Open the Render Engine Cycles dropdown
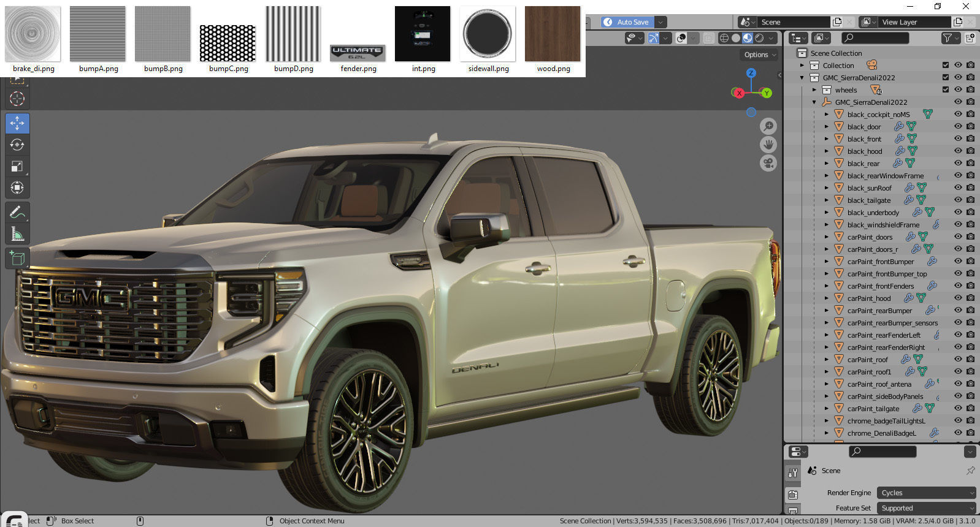980x527 pixels. coord(926,493)
